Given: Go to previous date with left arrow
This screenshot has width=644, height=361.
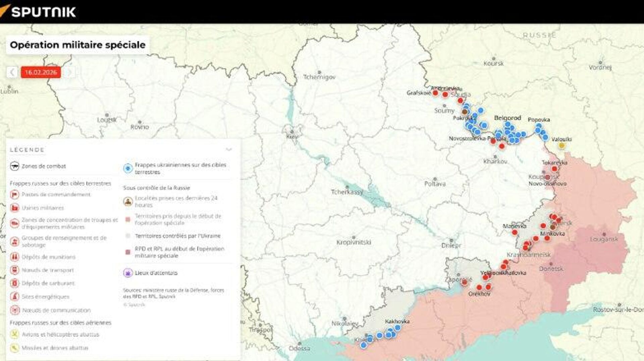Looking at the screenshot, I should coord(12,72).
